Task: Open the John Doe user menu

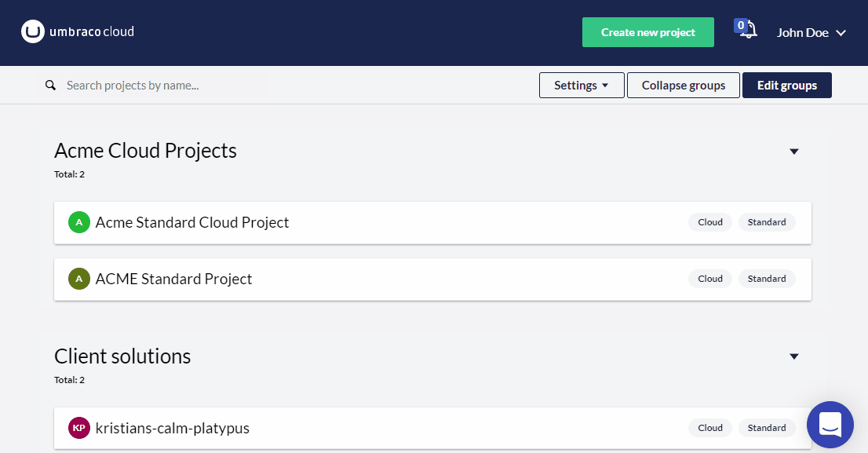Action: (x=811, y=33)
